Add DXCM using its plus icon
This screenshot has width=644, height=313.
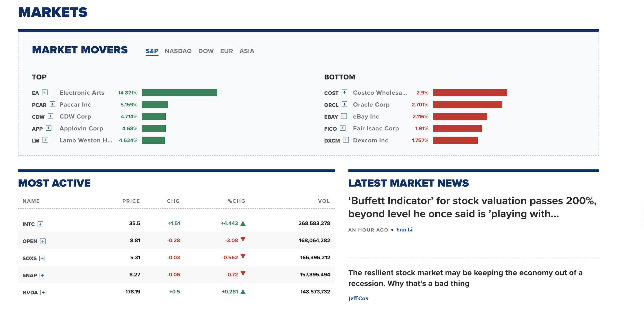tap(346, 140)
